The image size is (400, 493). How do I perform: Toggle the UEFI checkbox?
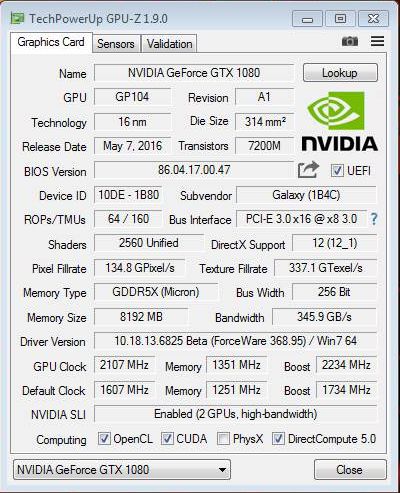click(x=337, y=170)
